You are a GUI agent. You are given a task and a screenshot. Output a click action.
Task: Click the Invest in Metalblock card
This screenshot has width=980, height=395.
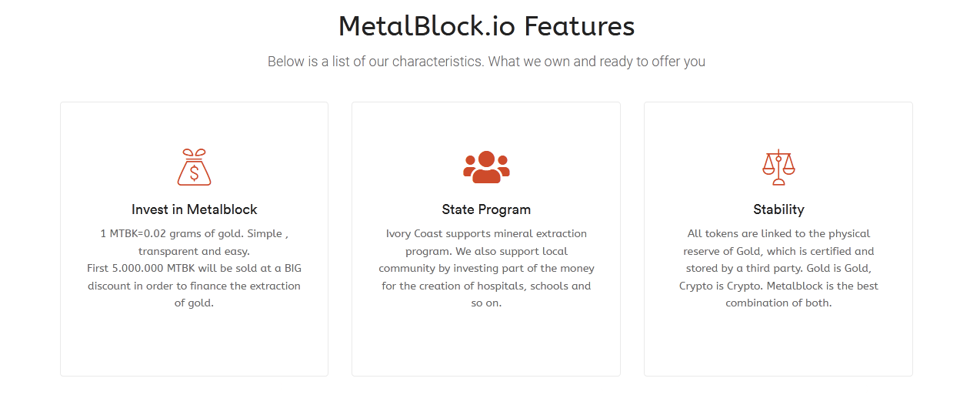(x=194, y=239)
